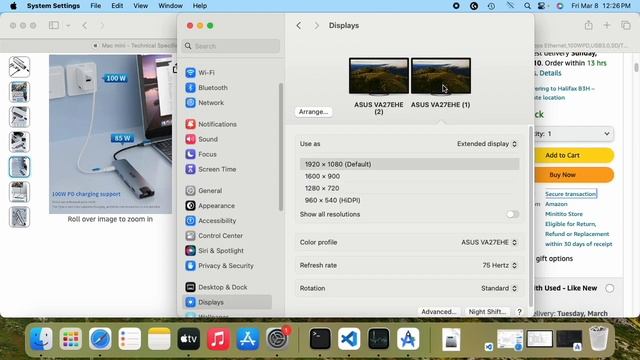Click date and time in menu bar

(x=601, y=6)
